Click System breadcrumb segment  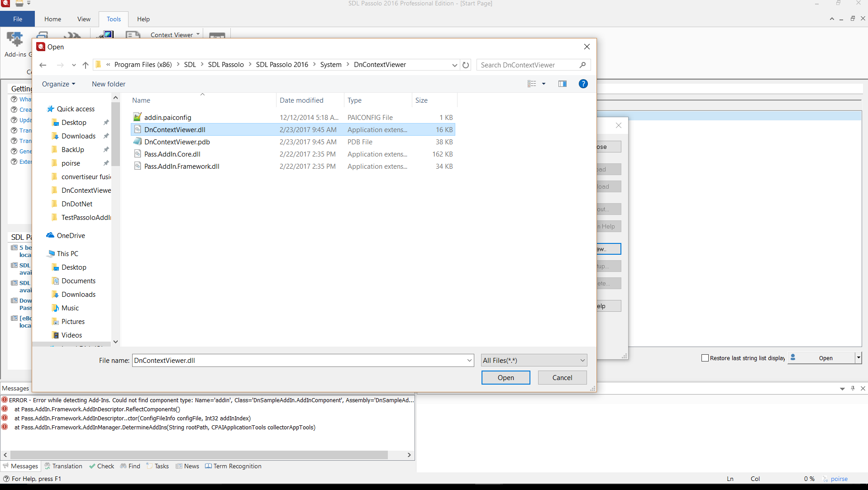point(331,65)
